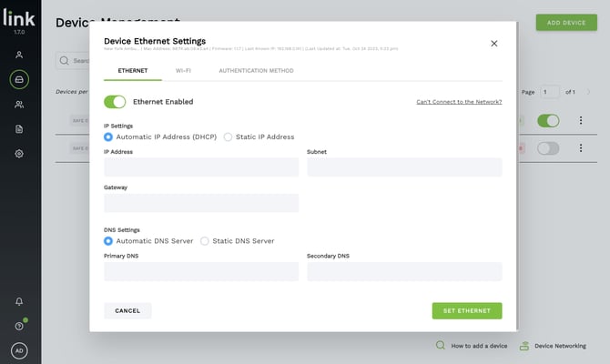The width and height of the screenshot is (610, 364).
Task: Click the Subnet input field
Action: tap(404, 167)
